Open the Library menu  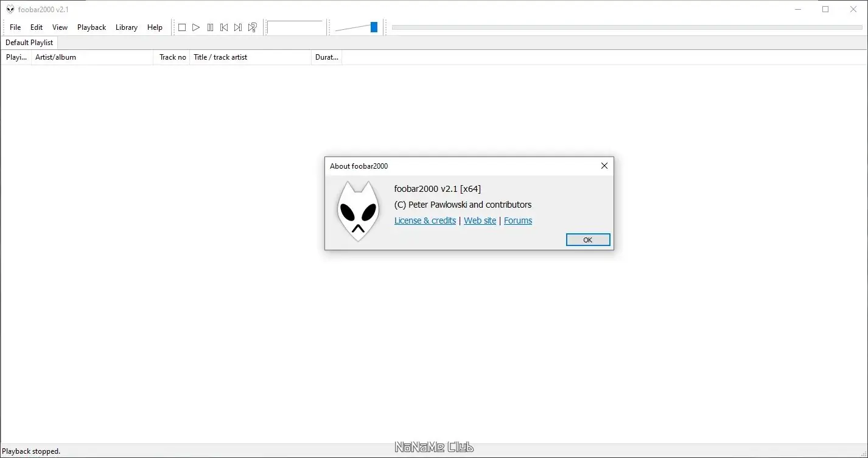pos(127,27)
